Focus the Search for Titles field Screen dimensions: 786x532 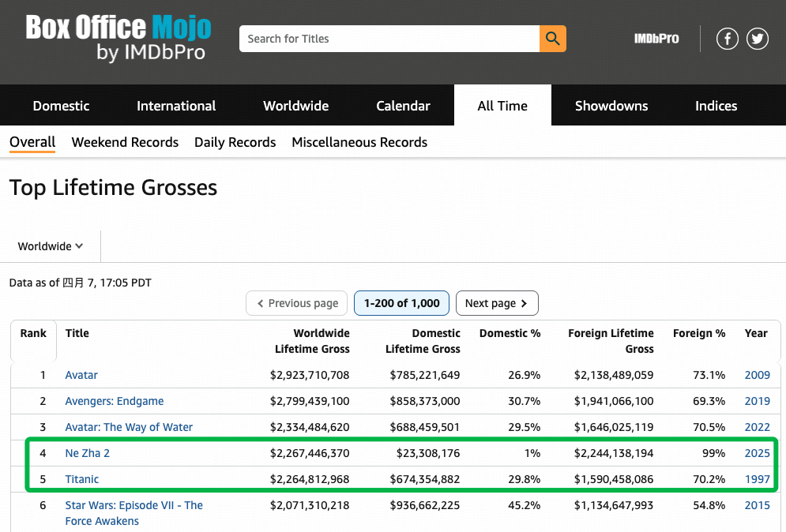click(x=389, y=39)
